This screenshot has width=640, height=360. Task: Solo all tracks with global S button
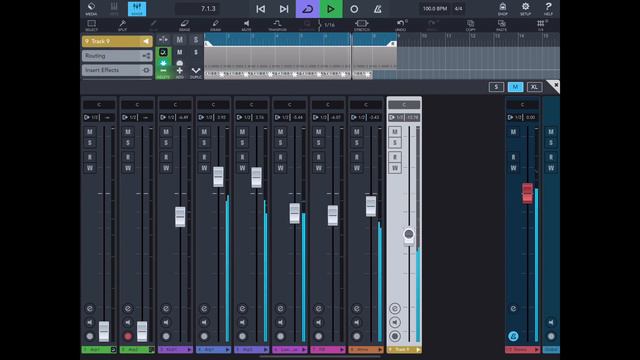point(196,40)
